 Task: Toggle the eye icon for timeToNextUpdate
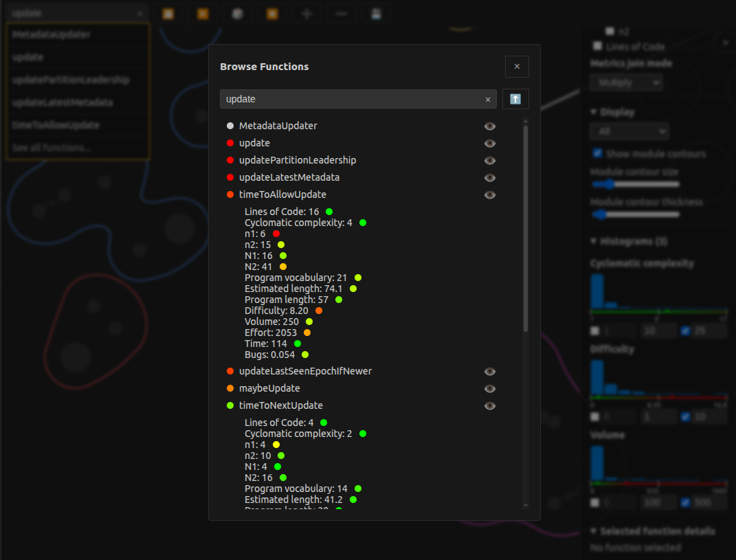point(489,405)
